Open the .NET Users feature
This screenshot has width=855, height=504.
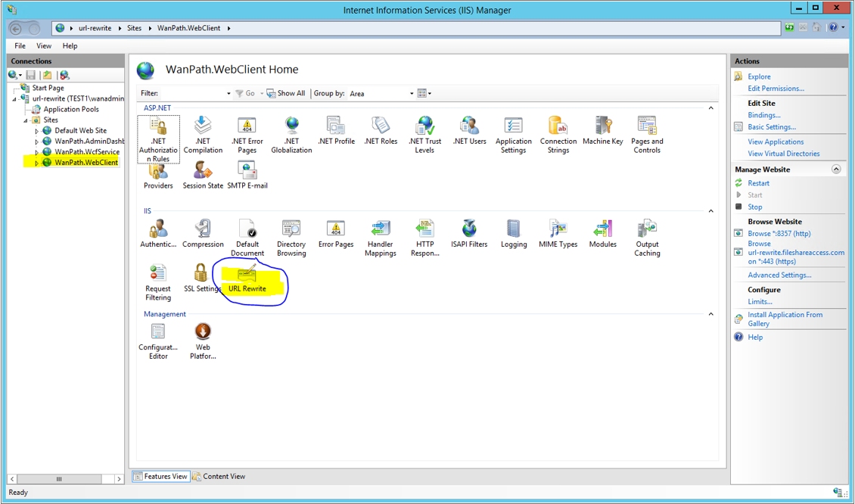[469, 131]
